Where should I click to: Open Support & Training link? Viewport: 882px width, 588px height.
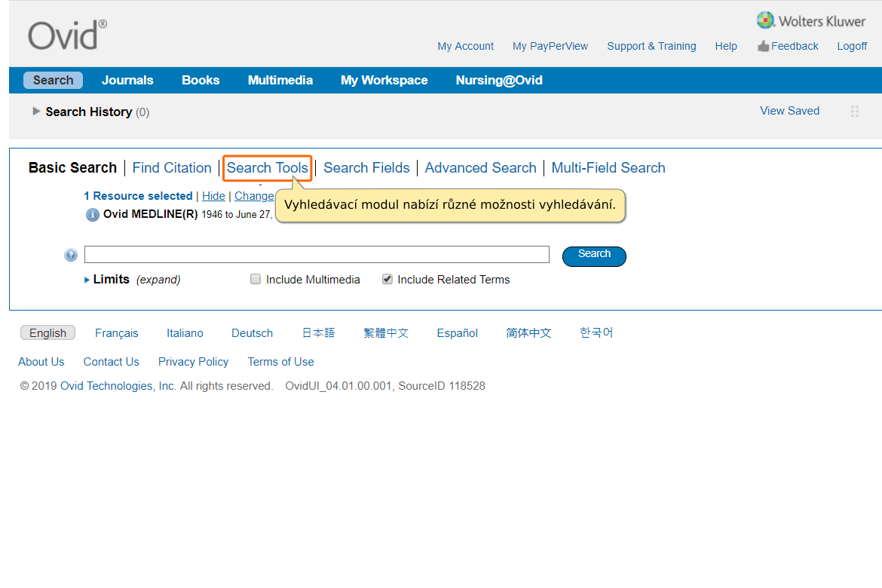[x=651, y=46]
